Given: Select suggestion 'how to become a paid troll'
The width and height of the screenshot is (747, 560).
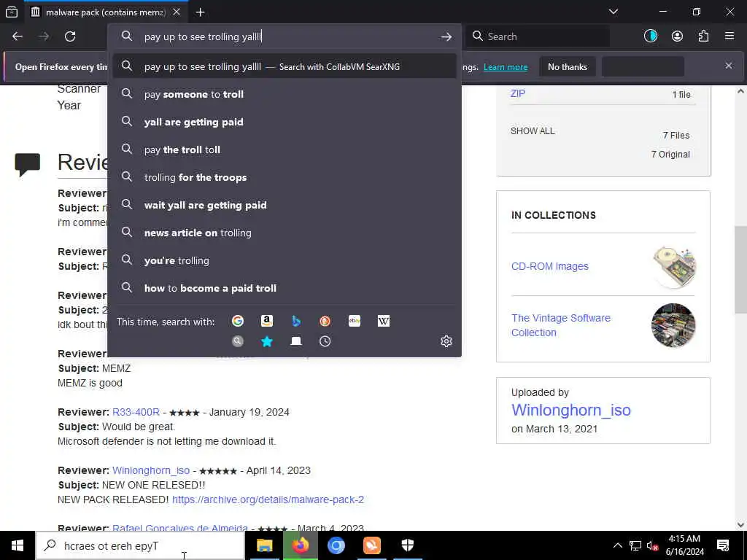Looking at the screenshot, I should (x=285, y=288).
